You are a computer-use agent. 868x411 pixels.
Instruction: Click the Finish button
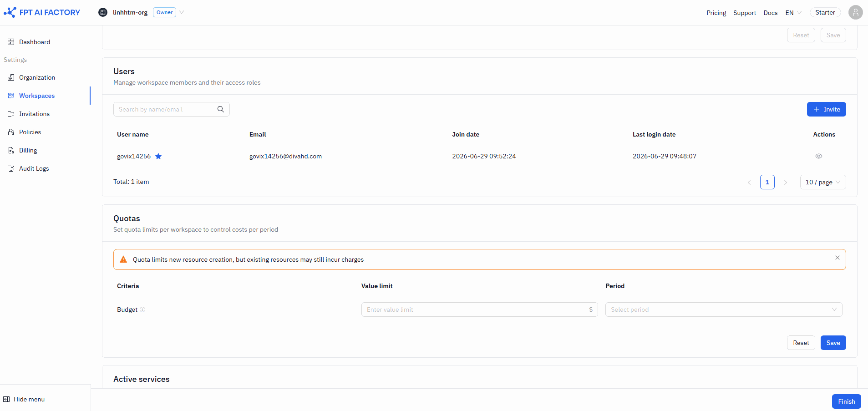coord(846,401)
